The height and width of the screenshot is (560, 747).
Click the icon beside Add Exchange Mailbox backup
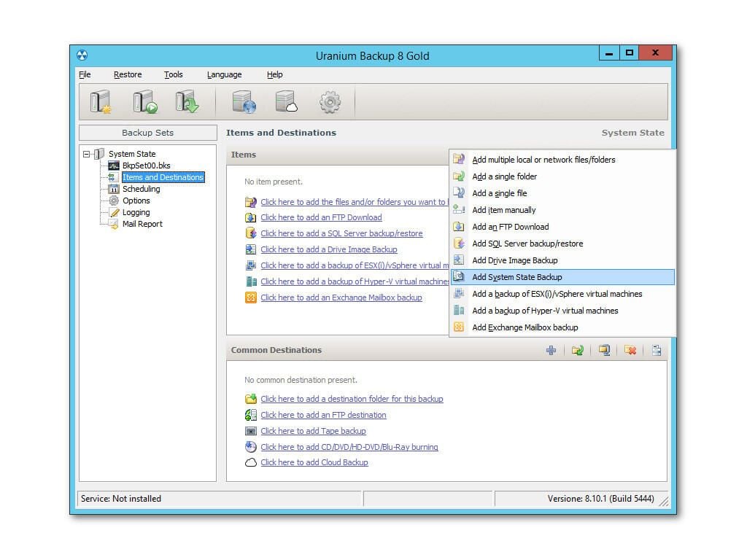(459, 327)
